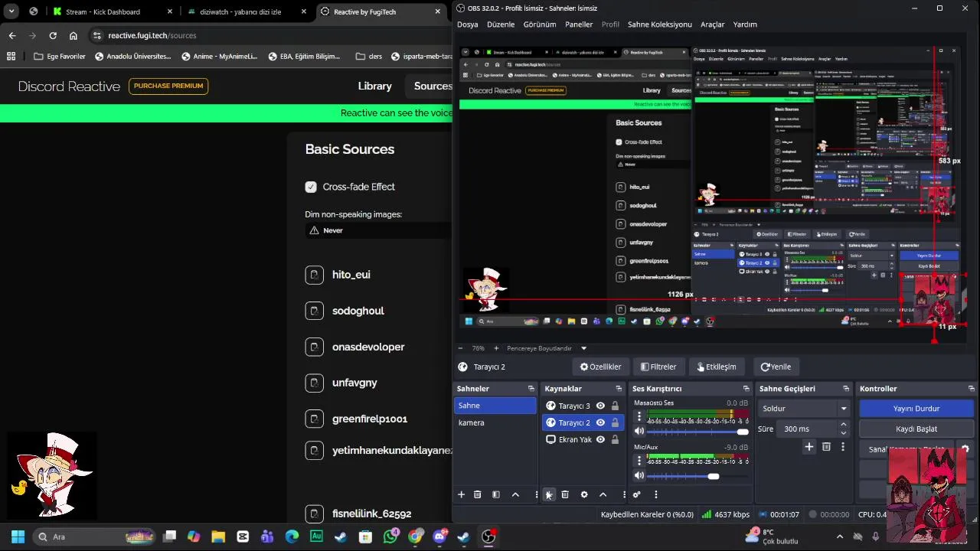This screenshot has height=551, width=980.
Task: Open advanced audio properties gears icon
Action: pyautogui.click(x=636, y=494)
